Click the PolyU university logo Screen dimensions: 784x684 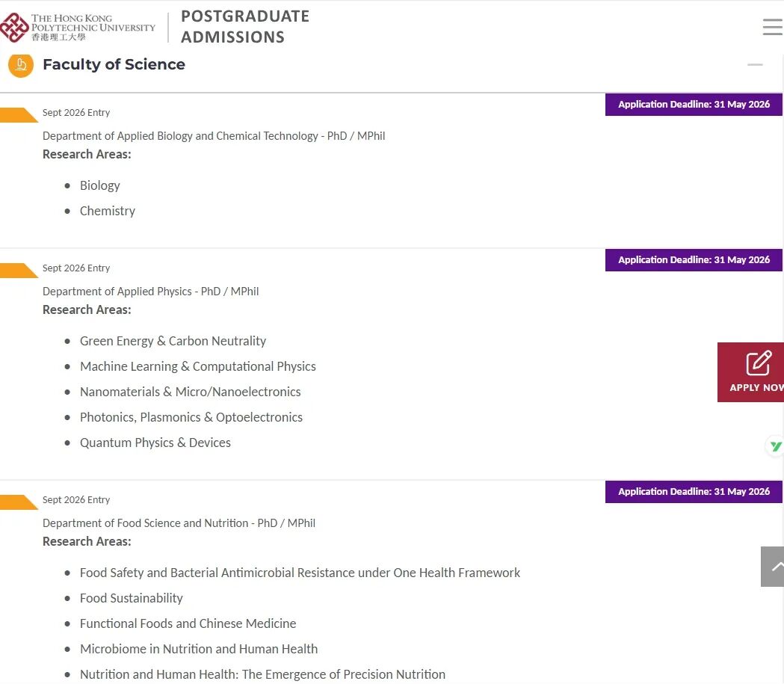click(78, 28)
